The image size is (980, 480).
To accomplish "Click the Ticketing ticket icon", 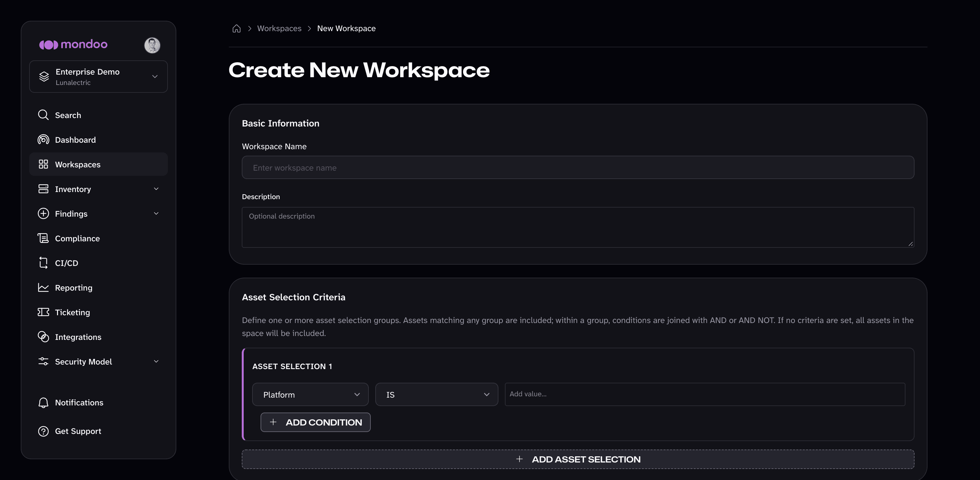I will pos(43,312).
